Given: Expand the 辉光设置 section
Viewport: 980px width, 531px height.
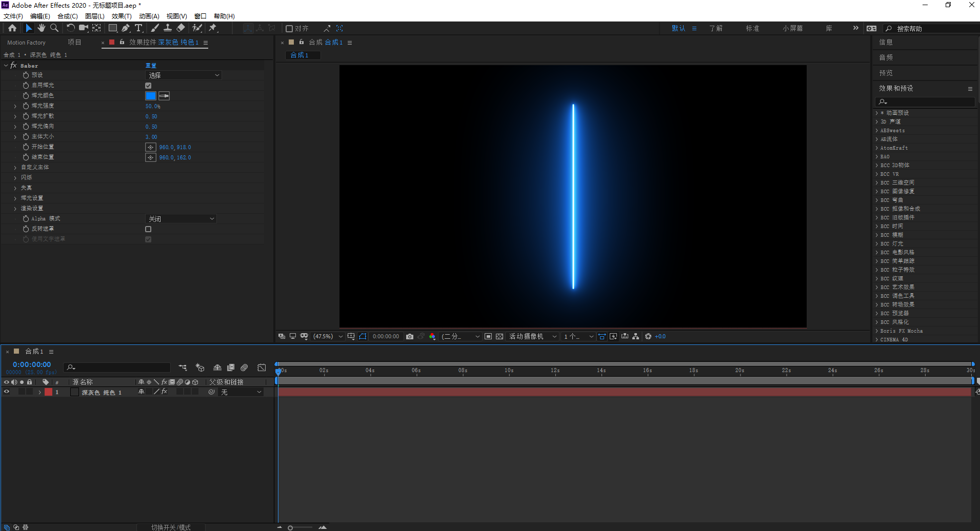Looking at the screenshot, I should 15,198.
